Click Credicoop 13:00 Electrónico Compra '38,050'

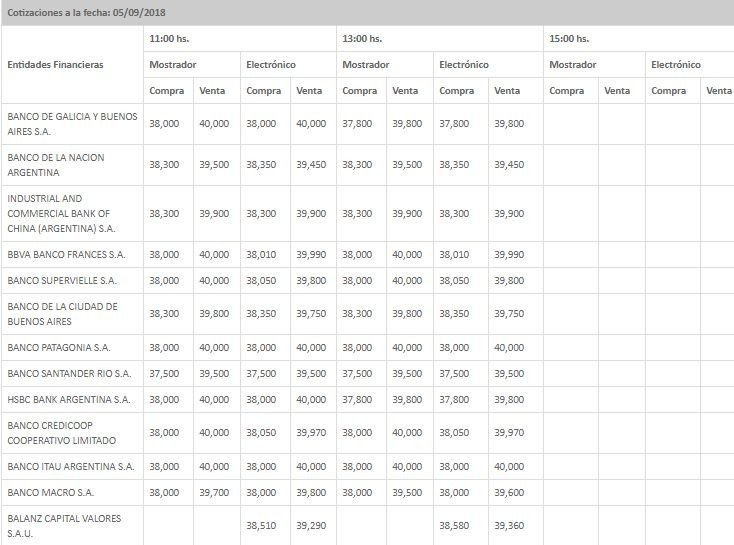pyautogui.click(x=454, y=433)
